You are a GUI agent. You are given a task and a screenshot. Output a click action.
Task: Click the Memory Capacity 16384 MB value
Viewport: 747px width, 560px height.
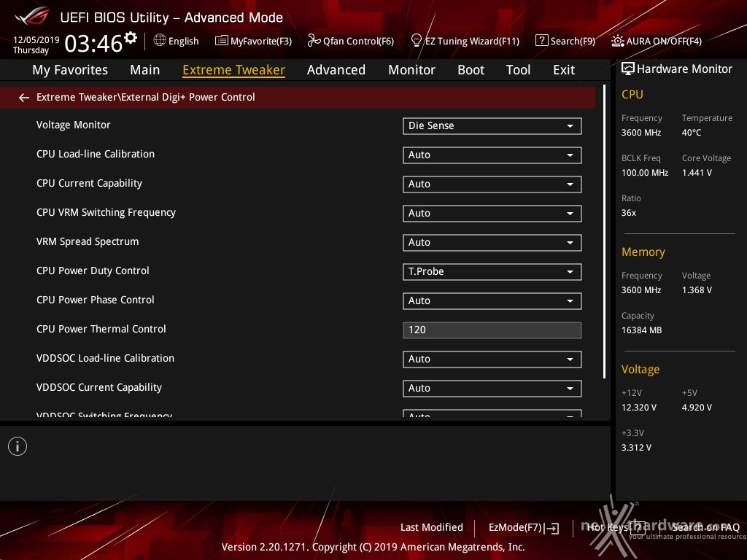coord(642,330)
